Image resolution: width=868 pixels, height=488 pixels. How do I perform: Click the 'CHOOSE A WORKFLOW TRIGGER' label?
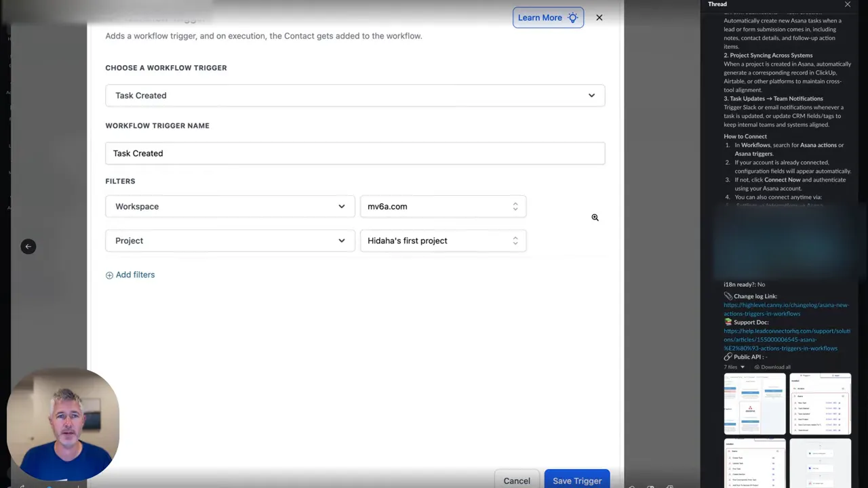click(166, 68)
